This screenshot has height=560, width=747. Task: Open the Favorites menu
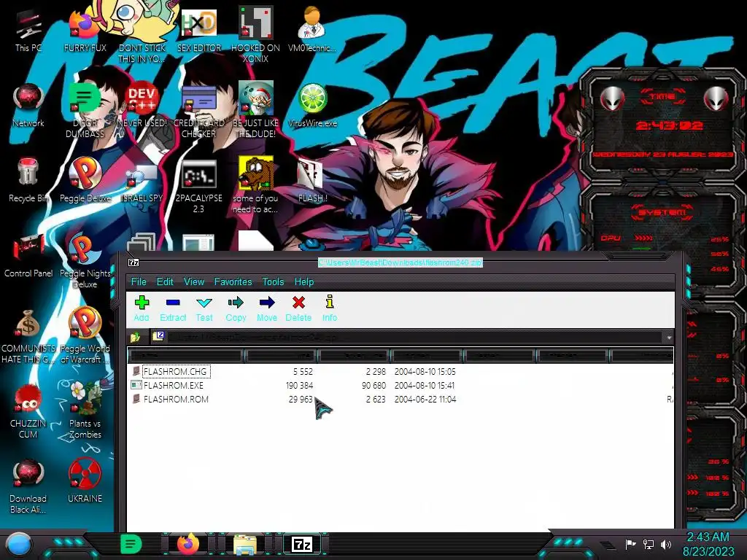[233, 282]
